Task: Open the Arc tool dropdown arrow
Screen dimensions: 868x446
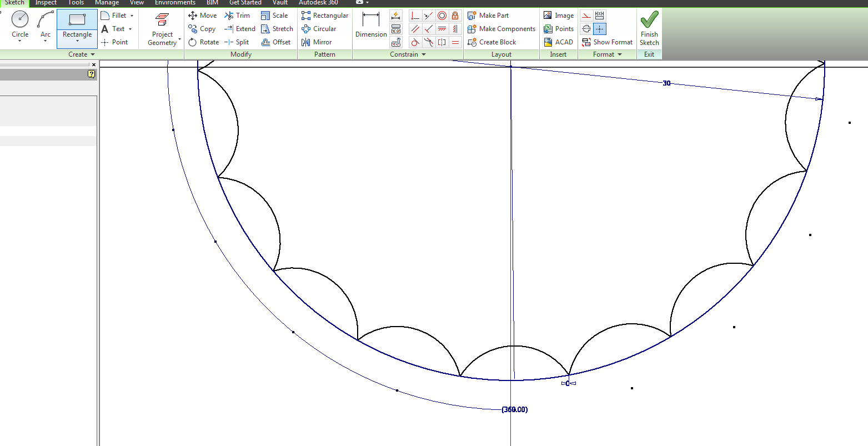Action: point(46,42)
